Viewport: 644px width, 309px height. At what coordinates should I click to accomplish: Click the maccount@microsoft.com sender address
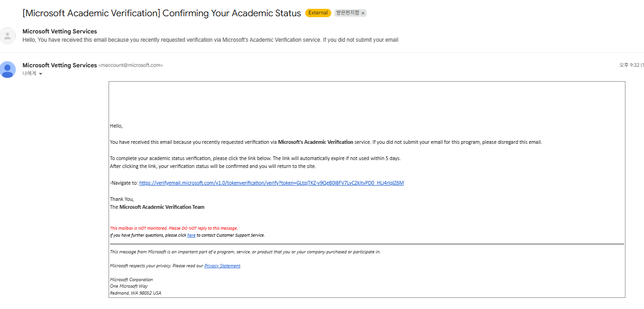[x=131, y=65]
